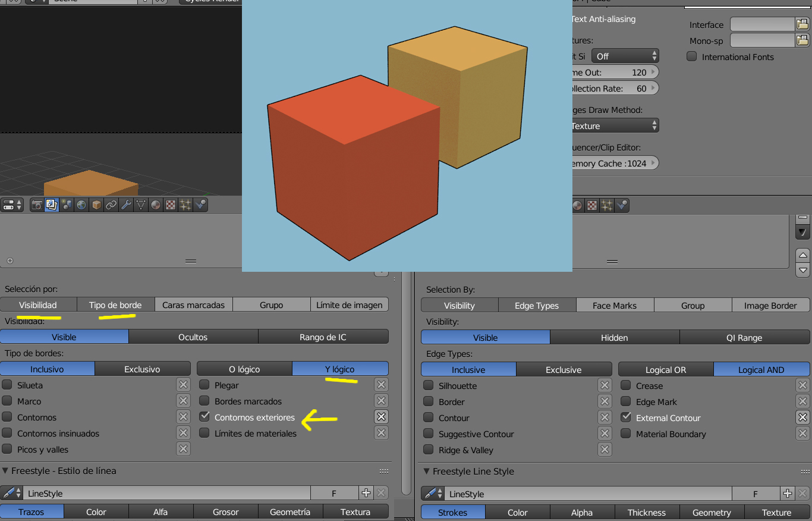Screen dimensions: 812x521
Task: Open the Material sphere icon in the Spanish panel
Action: [156, 205]
